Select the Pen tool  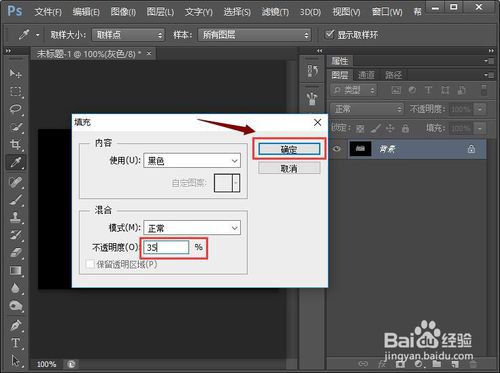pyautogui.click(x=15, y=325)
